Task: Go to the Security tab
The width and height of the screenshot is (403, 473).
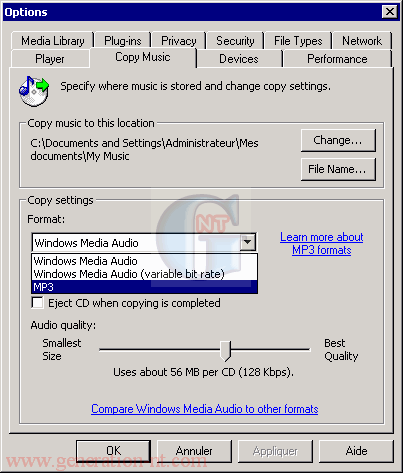Action: tap(235, 41)
